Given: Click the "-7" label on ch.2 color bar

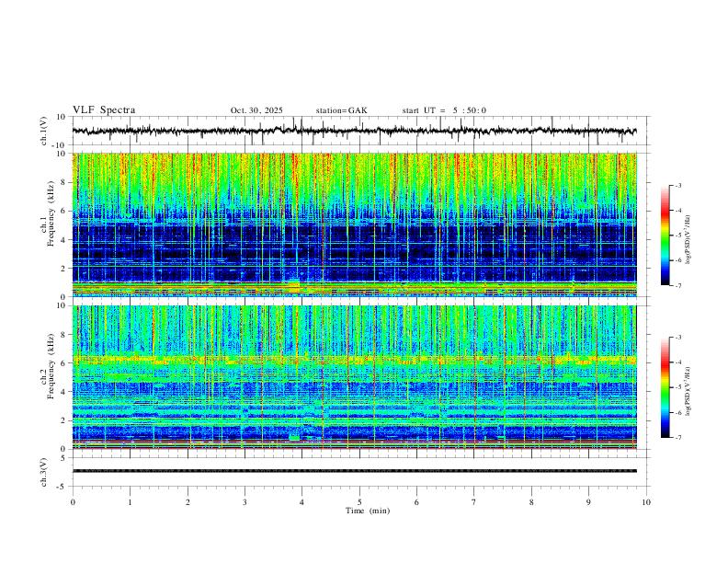Looking at the screenshot, I should point(678,437).
